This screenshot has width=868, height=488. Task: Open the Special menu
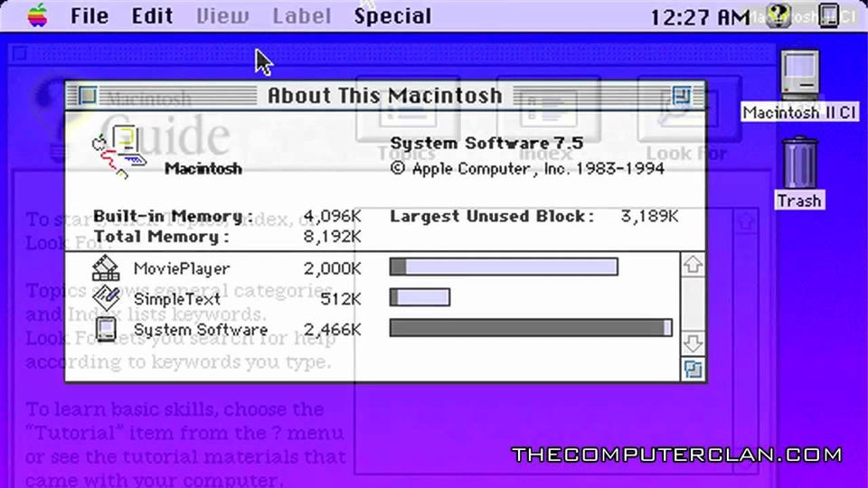click(x=392, y=16)
